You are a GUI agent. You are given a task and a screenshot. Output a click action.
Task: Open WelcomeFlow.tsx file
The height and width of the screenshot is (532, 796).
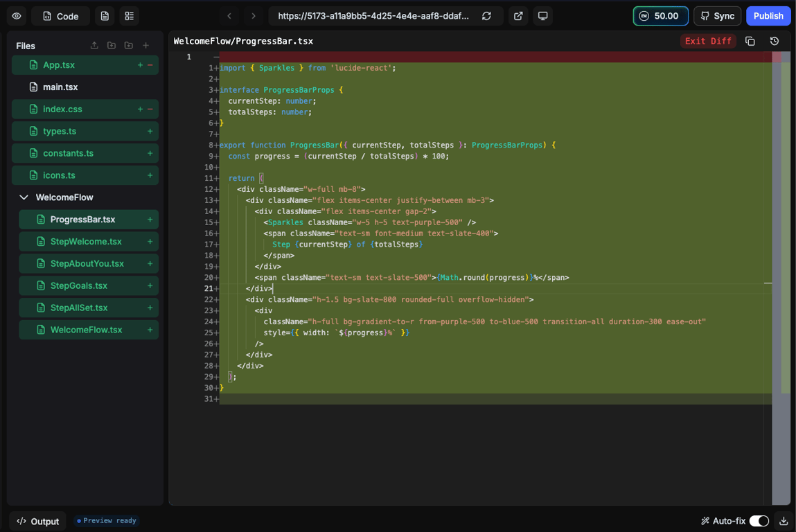(x=89, y=330)
